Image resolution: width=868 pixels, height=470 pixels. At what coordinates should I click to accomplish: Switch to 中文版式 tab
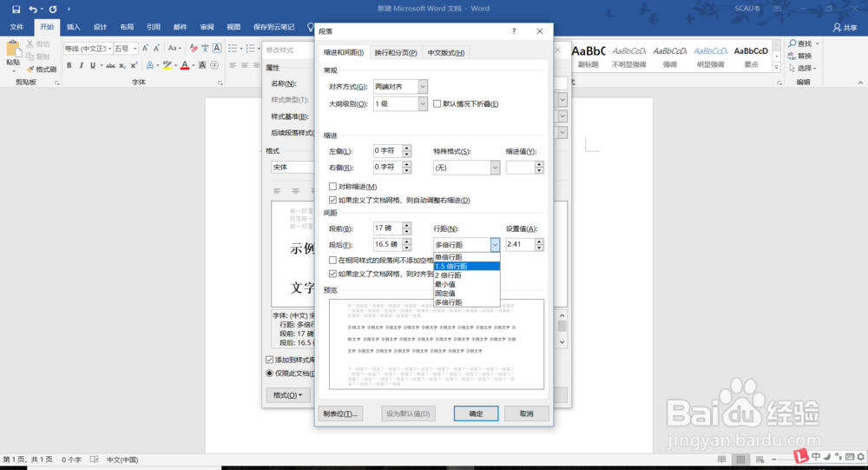point(445,53)
